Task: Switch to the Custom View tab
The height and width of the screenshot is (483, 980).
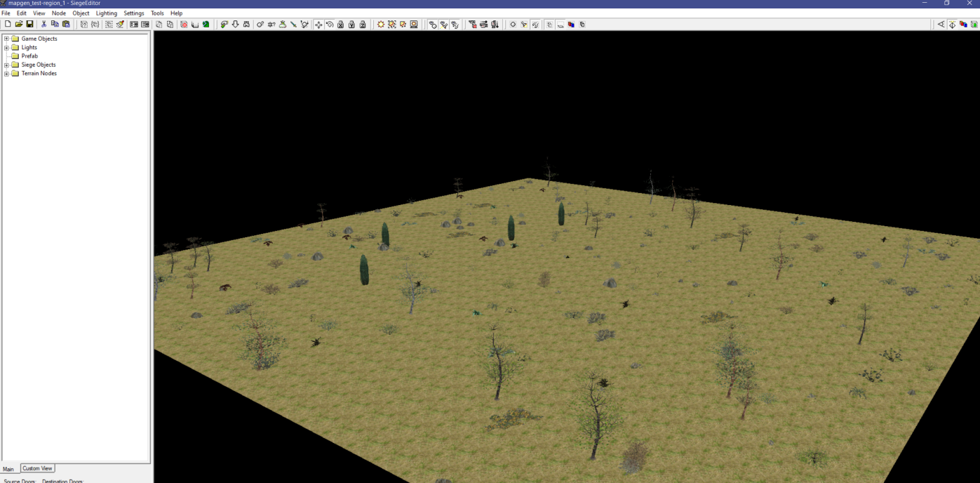Action: (37, 468)
